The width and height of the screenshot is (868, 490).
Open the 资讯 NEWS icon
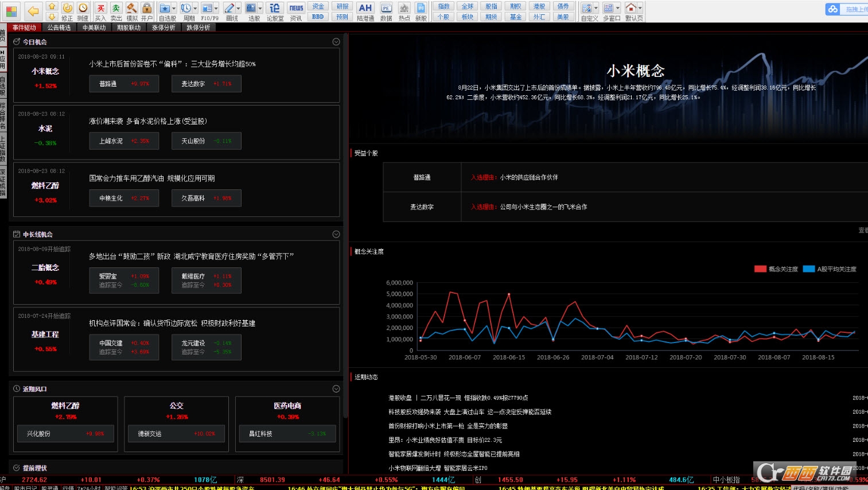[296, 8]
